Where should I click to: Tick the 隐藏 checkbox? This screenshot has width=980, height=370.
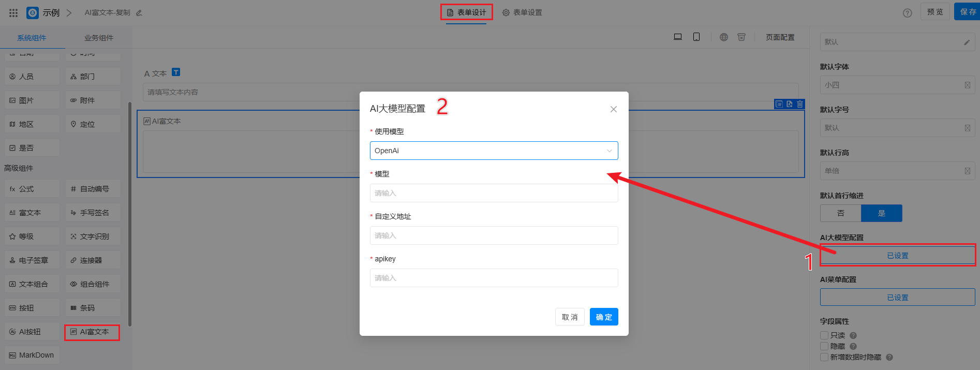click(x=824, y=346)
